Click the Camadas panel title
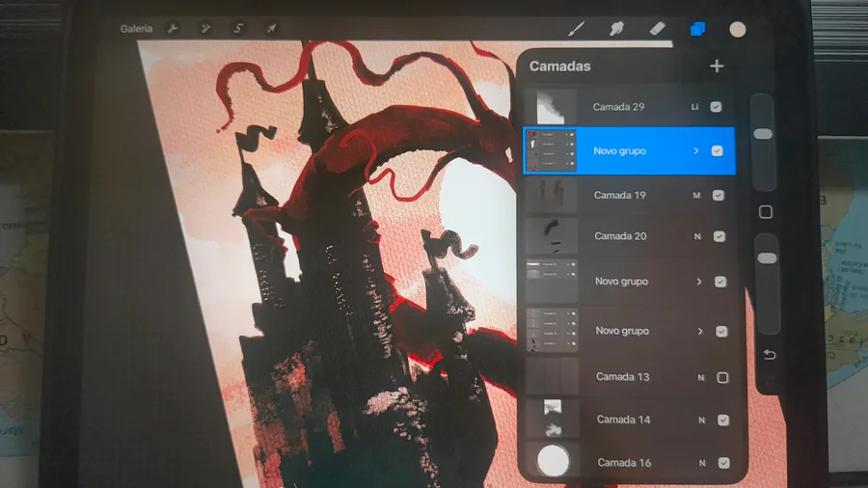 click(x=559, y=67)
